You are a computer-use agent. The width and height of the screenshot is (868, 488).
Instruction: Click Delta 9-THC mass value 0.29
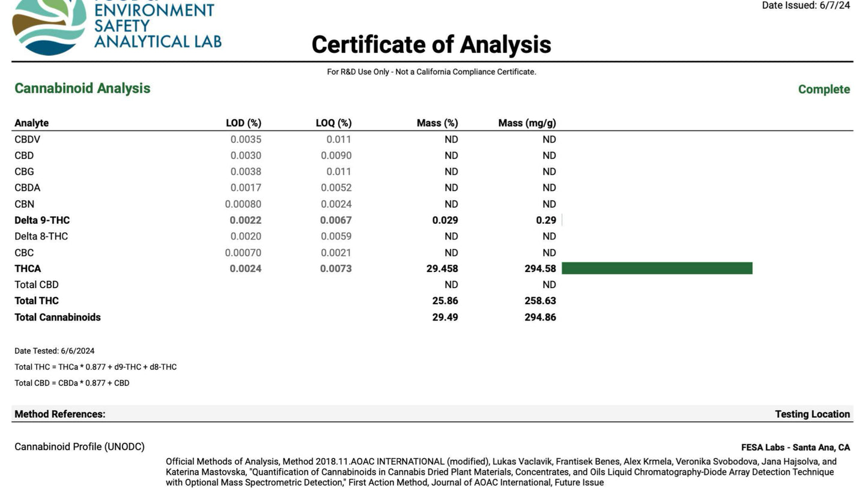[x=546, y=220]
